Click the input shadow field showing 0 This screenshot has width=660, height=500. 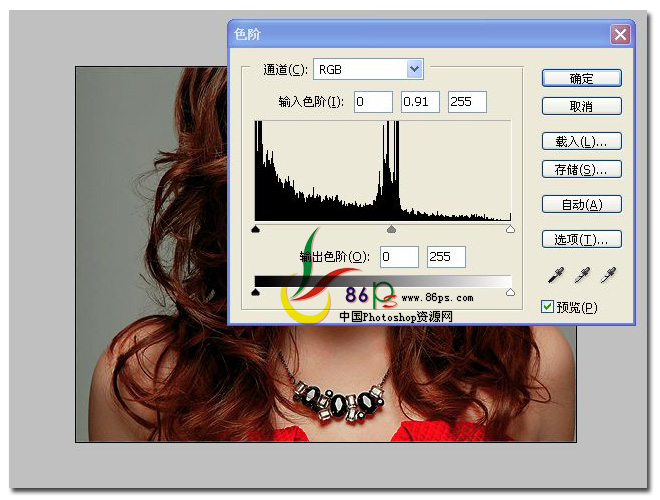point(373,102)
